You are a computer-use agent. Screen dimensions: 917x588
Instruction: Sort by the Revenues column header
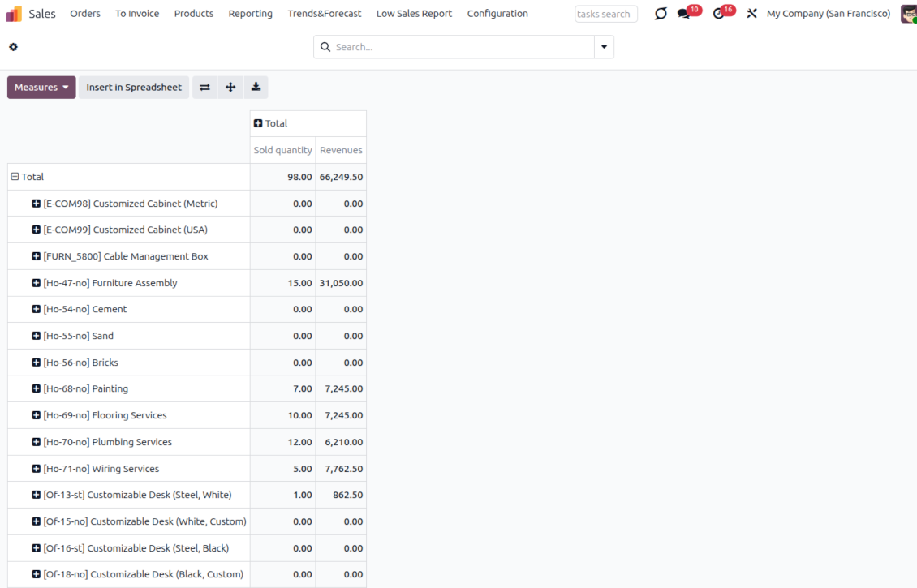340,149
